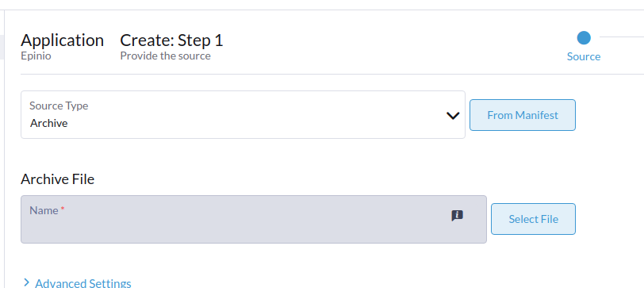Click the left sidebar edge strip

(x=2, y=48)
